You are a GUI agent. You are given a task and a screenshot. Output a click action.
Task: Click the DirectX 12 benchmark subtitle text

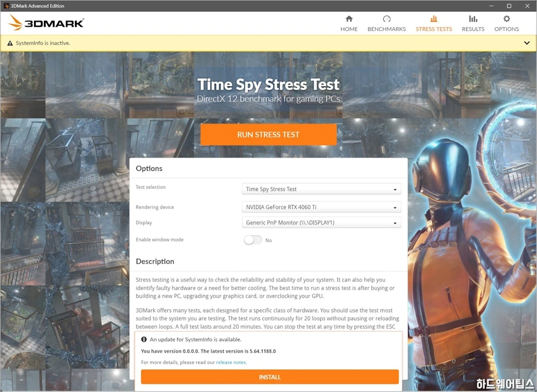pyautogui.click(x=268, y=99)
